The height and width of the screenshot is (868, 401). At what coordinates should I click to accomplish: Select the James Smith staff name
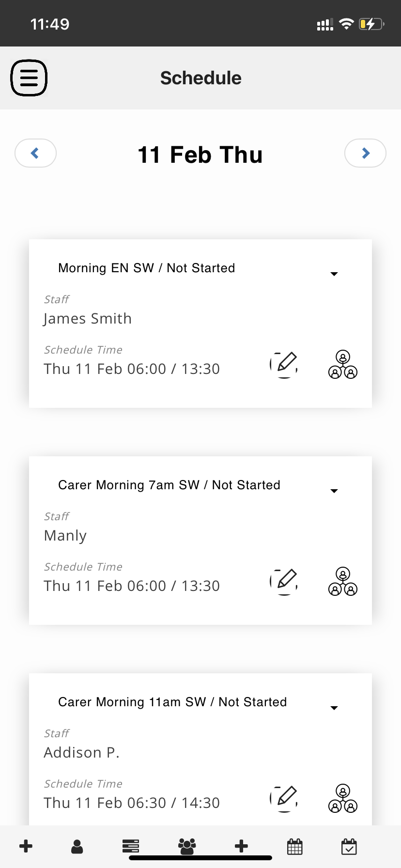pyautogui.click(x=88, y=319)
